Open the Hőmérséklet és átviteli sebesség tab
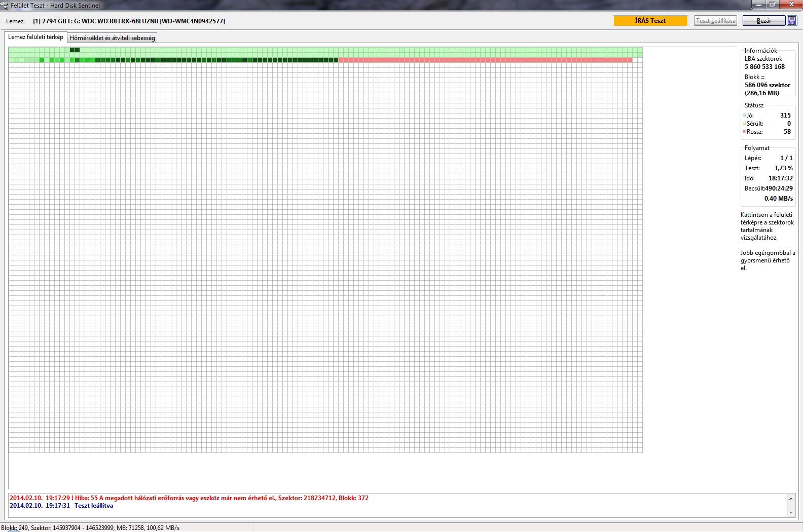 tap(112, 38)
